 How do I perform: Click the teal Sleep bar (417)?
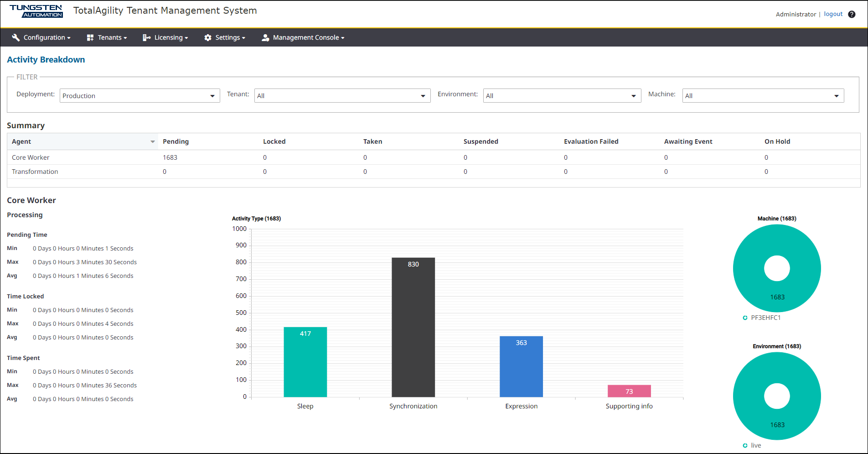point(305,362)
